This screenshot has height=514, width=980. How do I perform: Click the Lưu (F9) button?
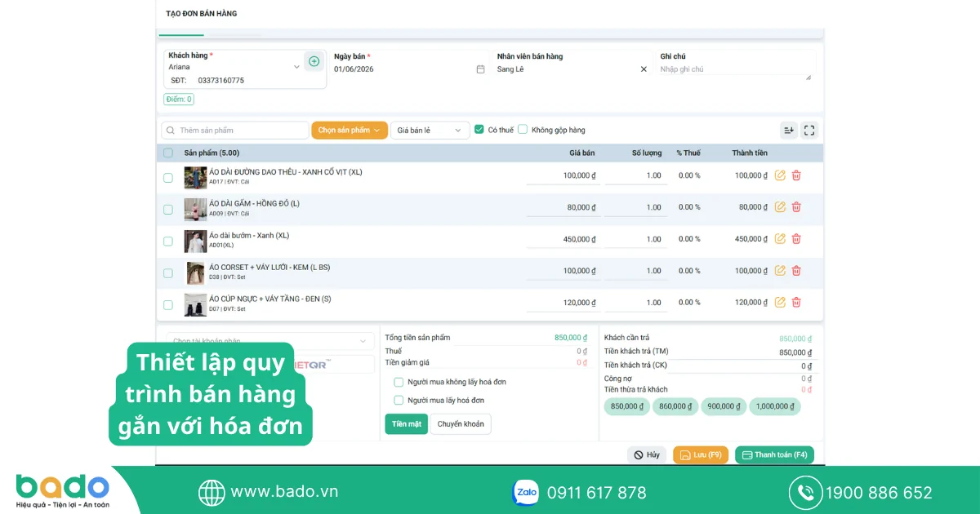pos(701,454)
